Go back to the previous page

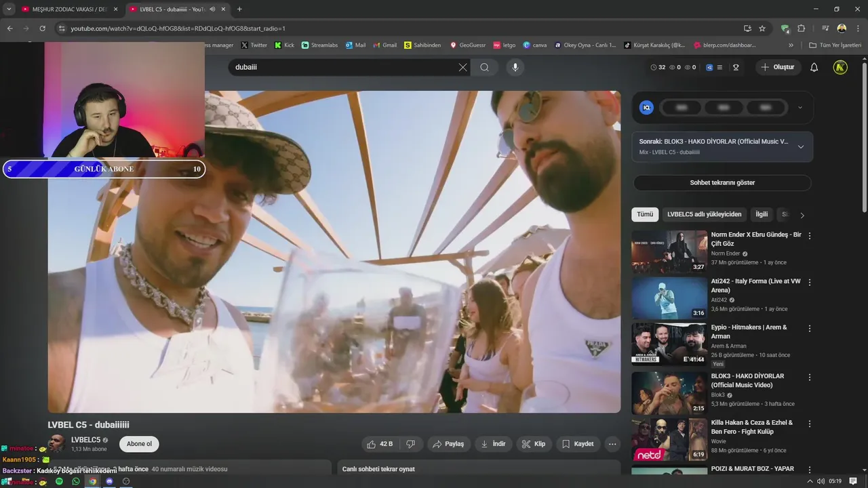(x=9, y=28)
